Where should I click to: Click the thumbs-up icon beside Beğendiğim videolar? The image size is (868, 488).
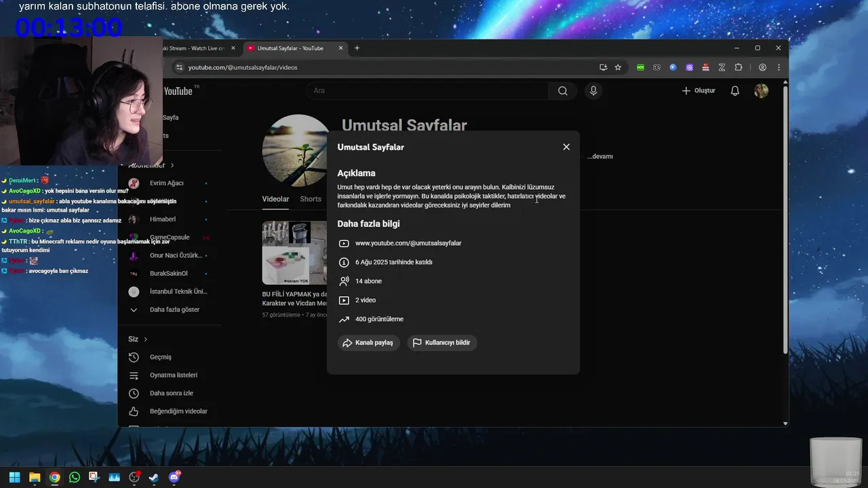[134, 411]
